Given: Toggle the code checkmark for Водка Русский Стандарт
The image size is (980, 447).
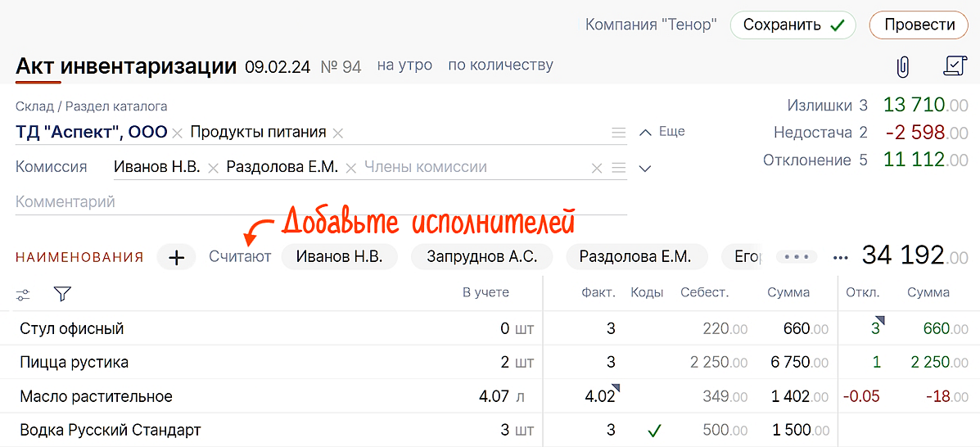Looking at the screenshot, I should pyautogui.click(x=653, y=431).
